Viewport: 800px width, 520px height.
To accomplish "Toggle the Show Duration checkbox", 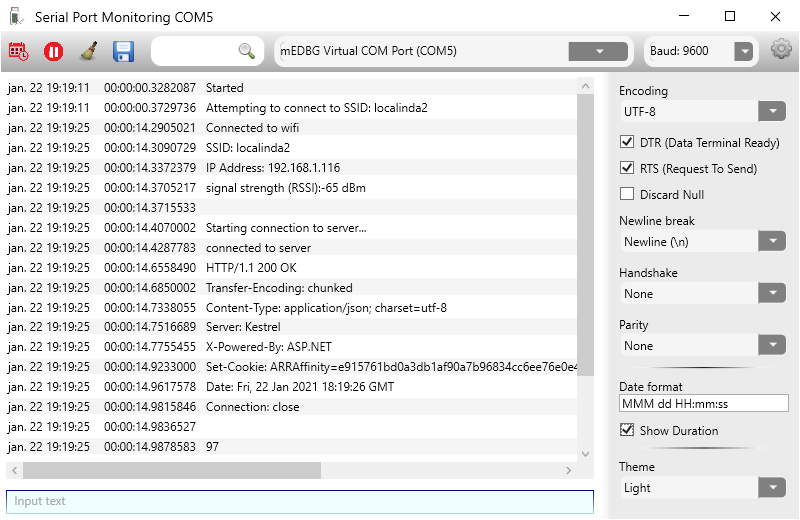I will click(x=628, y=431).
